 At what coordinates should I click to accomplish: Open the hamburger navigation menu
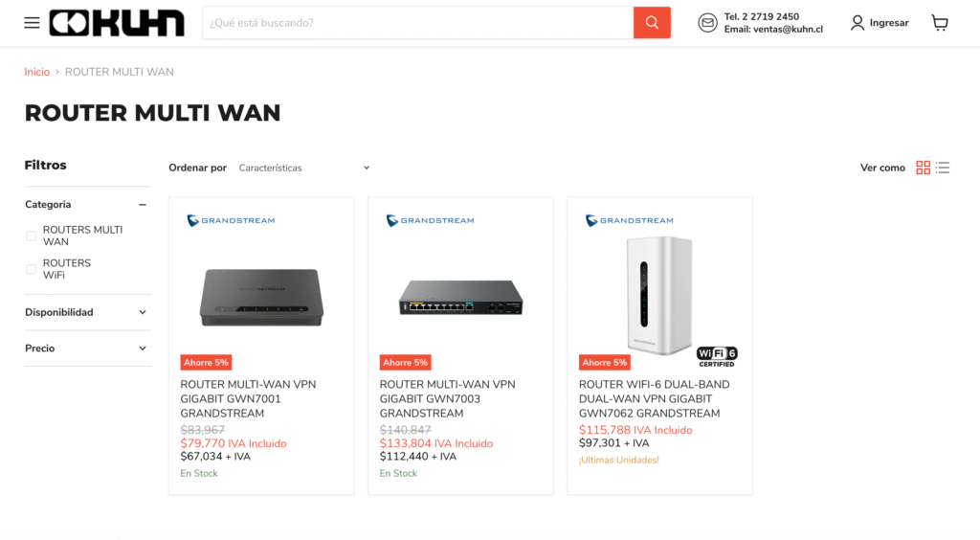(x=32, y=23)
